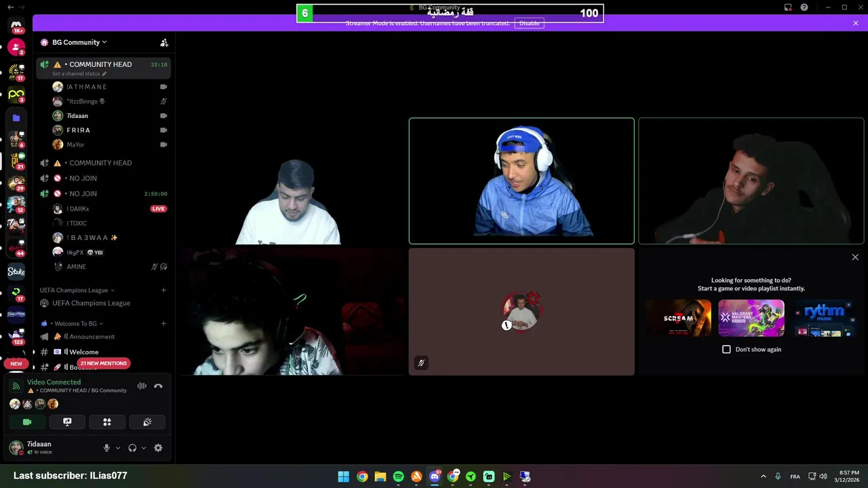Collapse the Welcome To BG category
The width and height of the screenshot is (868, 488).
click(x=72, y=323)
